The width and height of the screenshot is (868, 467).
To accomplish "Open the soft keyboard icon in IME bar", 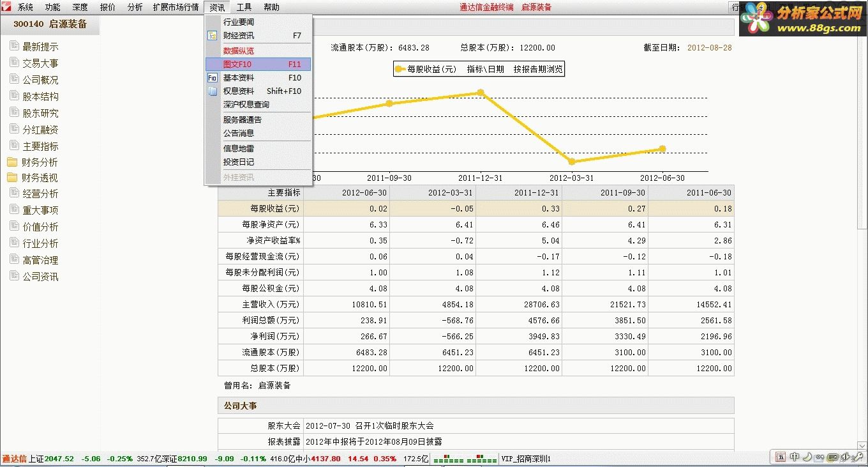I will (832, 457).
